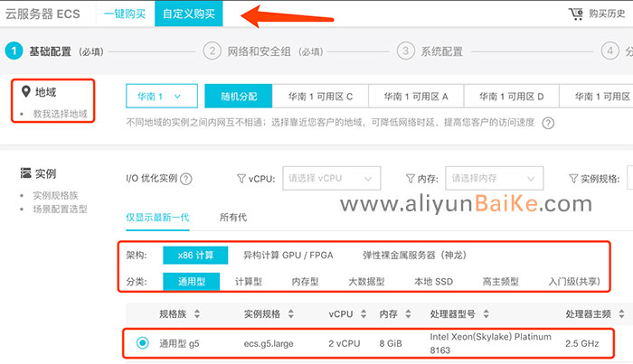Click 云服务器 ECS title
This screenshot has width=633, height=364.
43,14
